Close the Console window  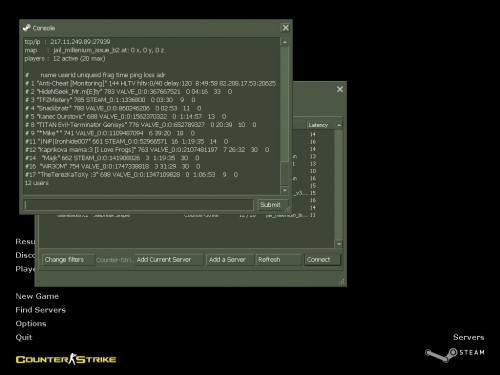point(286,28)
